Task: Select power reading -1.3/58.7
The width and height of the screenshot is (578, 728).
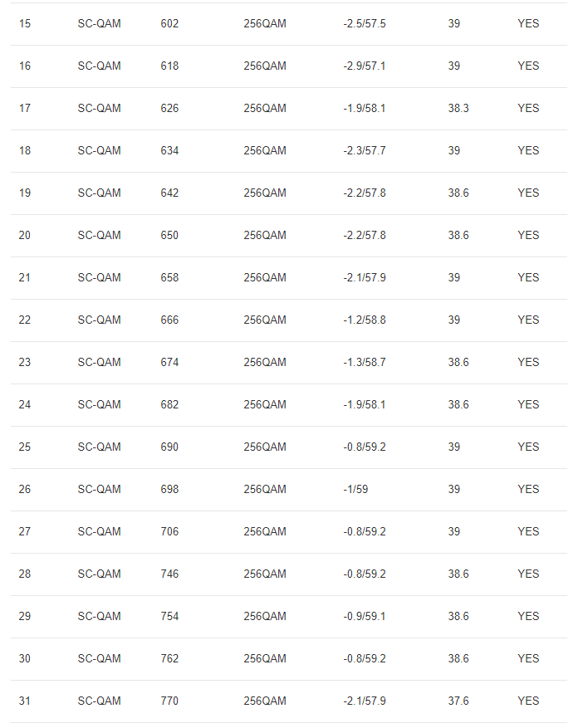Action: tap(364, 363)
